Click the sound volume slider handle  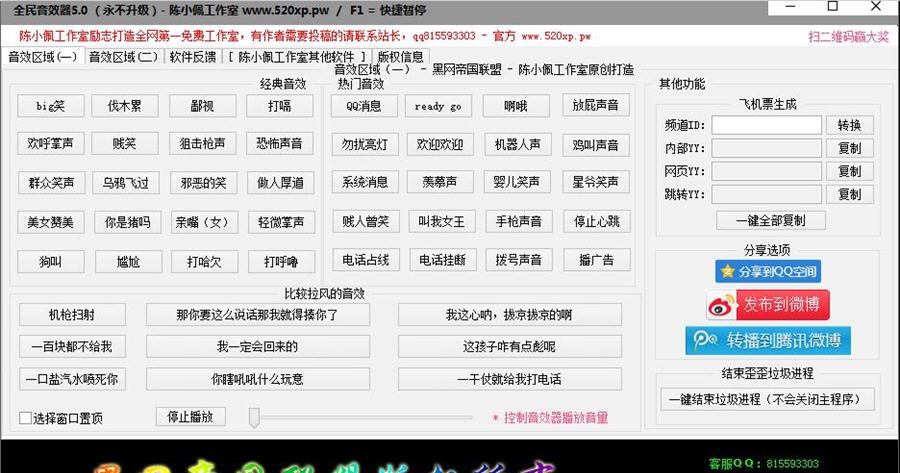coord(254,418)
